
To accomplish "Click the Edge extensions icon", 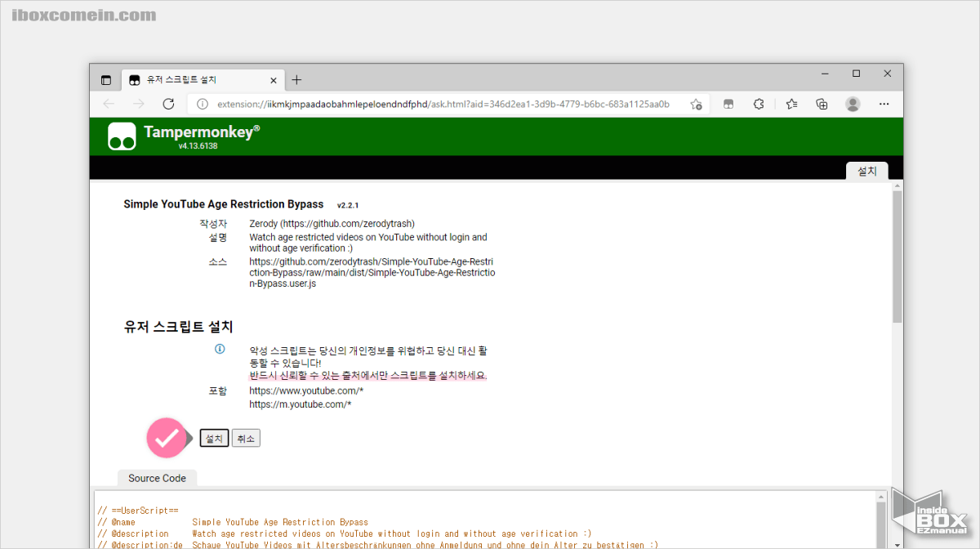I will pyautogui.click(x=758, y=104).
